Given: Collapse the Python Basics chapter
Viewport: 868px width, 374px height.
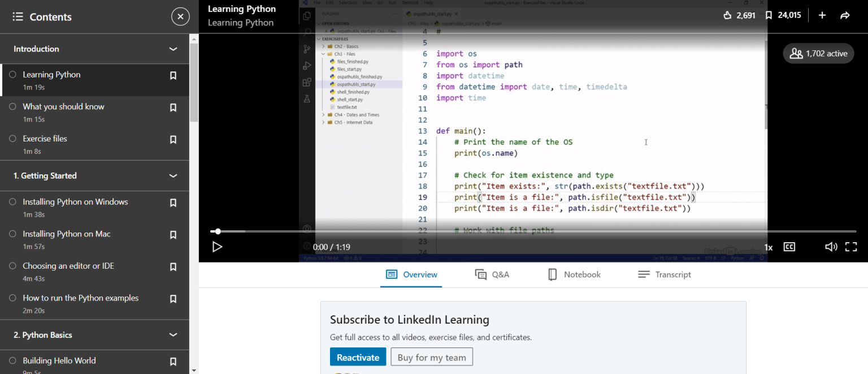Looking at the screenshot, I should tap(173, 334).
